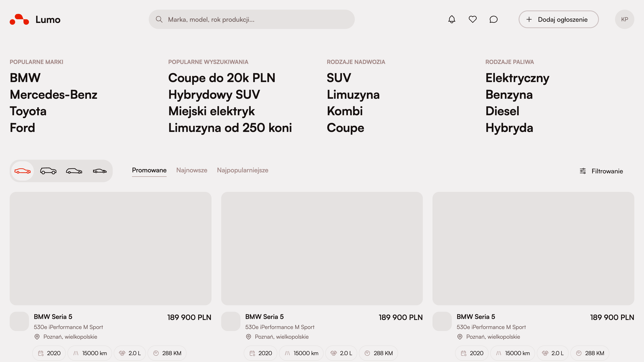Click the Lumo logo

tap(35, 20)
